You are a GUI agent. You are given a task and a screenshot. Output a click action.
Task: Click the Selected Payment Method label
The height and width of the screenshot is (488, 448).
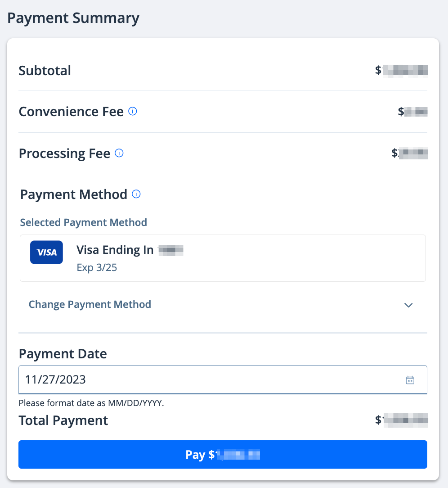pyautogui.click(x=84, y=222)
